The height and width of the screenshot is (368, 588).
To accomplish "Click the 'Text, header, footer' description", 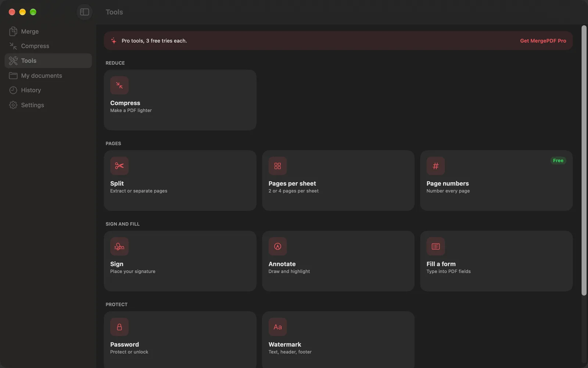I will pyautogui.click(x=290, y=352).
